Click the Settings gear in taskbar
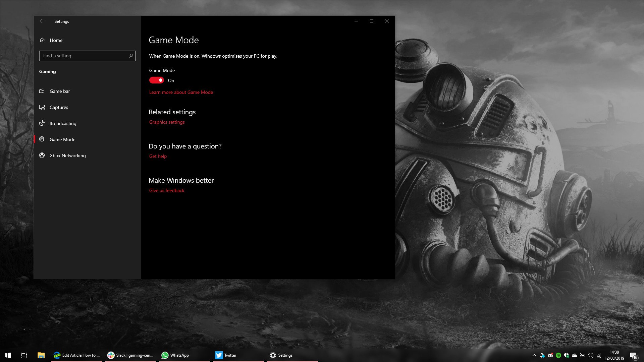Screen dimensions: 644x362 tap(273, 355)
